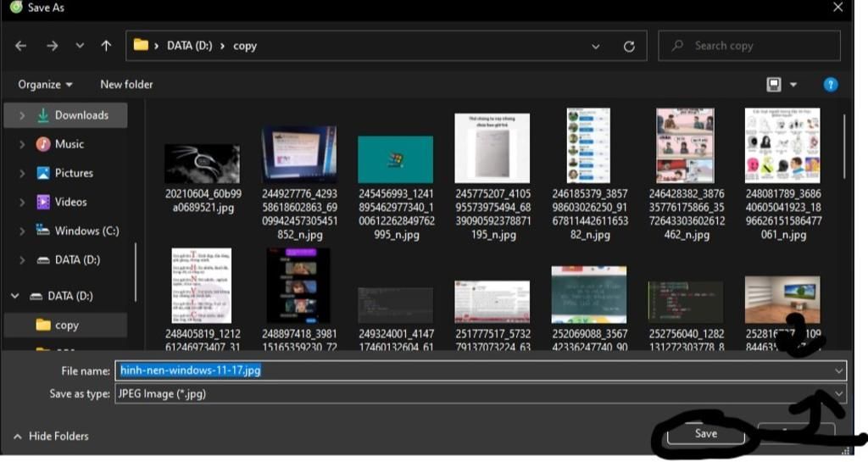868x462 pixels.
Task: Collapse the expanded DATA (D:) node
Action: 15,296
